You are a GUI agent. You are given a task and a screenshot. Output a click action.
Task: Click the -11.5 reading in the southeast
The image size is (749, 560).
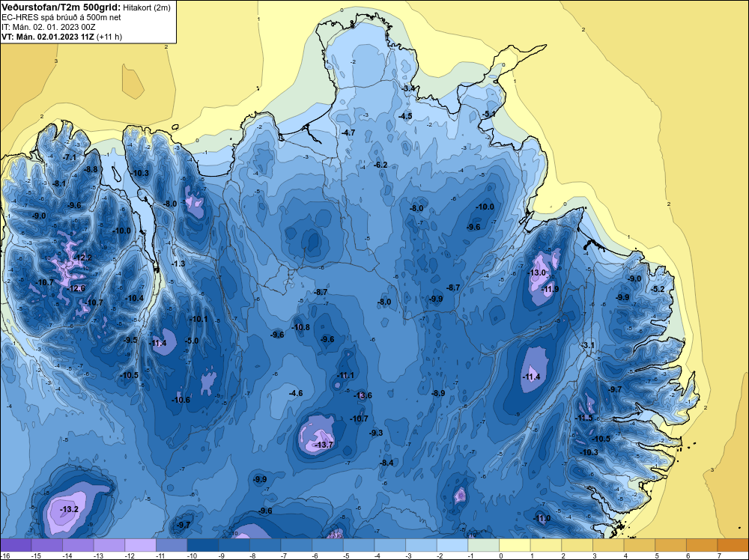583,418
